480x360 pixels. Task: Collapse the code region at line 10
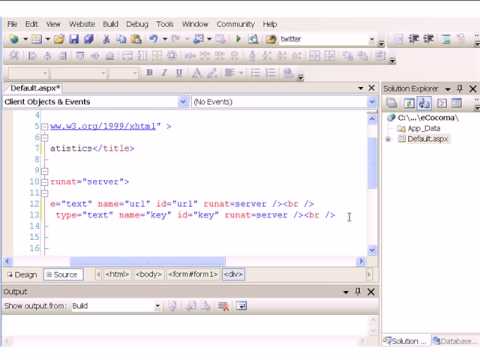click(x=44, y=182)
